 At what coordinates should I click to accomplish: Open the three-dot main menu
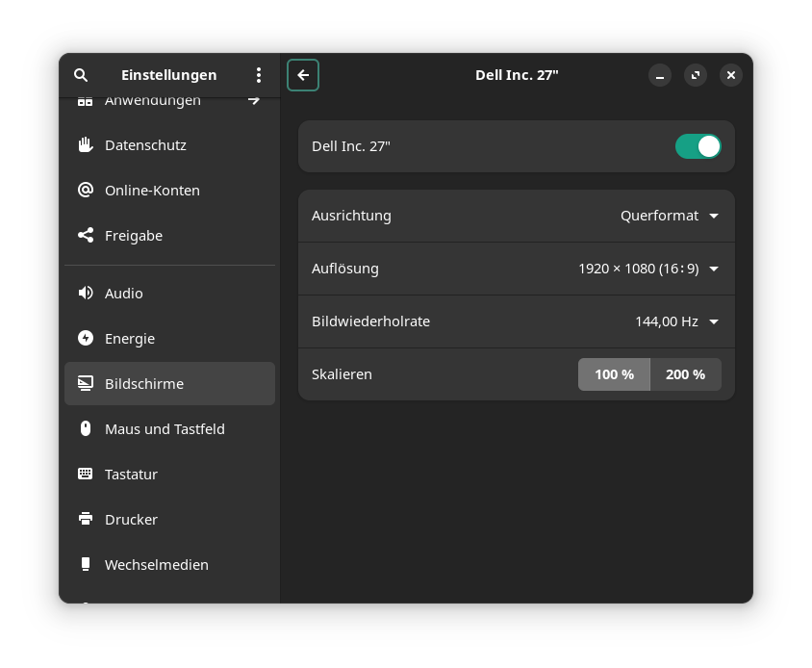point(259,75)
